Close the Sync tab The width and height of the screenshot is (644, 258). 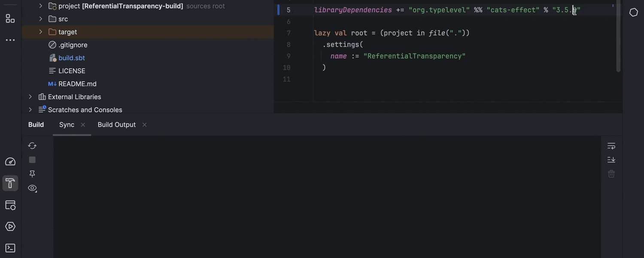83,125
